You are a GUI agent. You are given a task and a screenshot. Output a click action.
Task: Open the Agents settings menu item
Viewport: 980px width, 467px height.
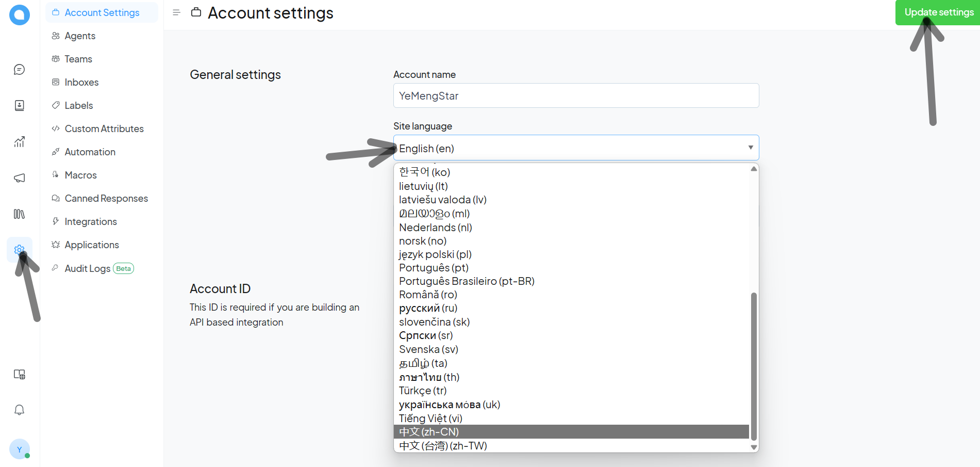tap(80, 36)
